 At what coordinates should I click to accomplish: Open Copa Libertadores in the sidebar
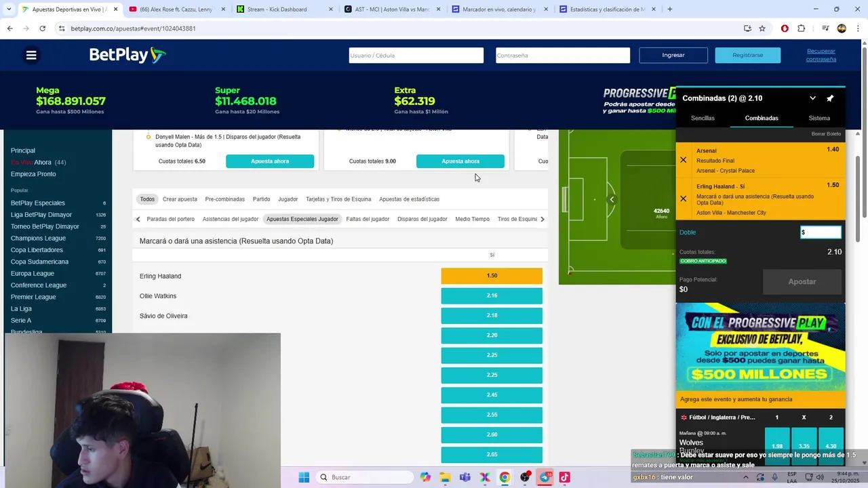pos(37,250)
